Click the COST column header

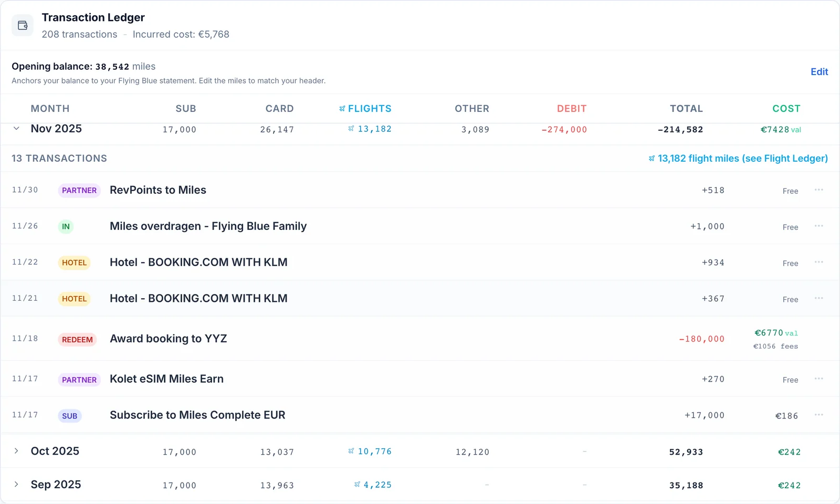tap(786, 109)
